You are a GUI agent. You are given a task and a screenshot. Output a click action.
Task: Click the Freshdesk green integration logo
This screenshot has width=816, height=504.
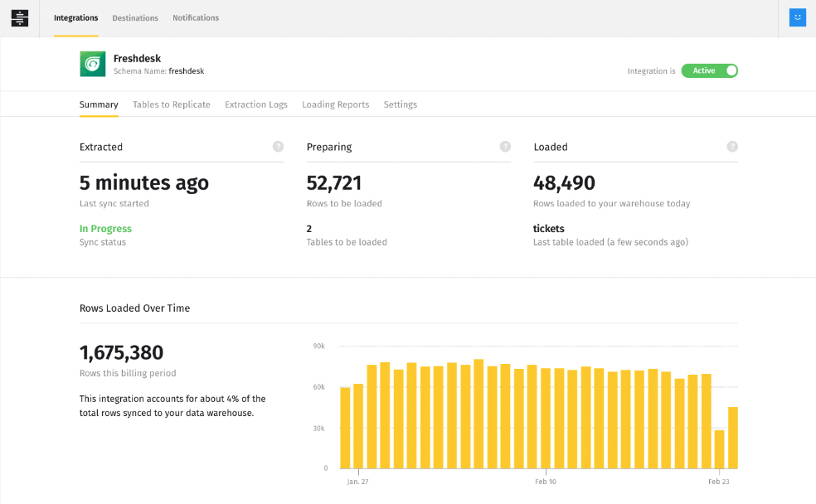92,64
